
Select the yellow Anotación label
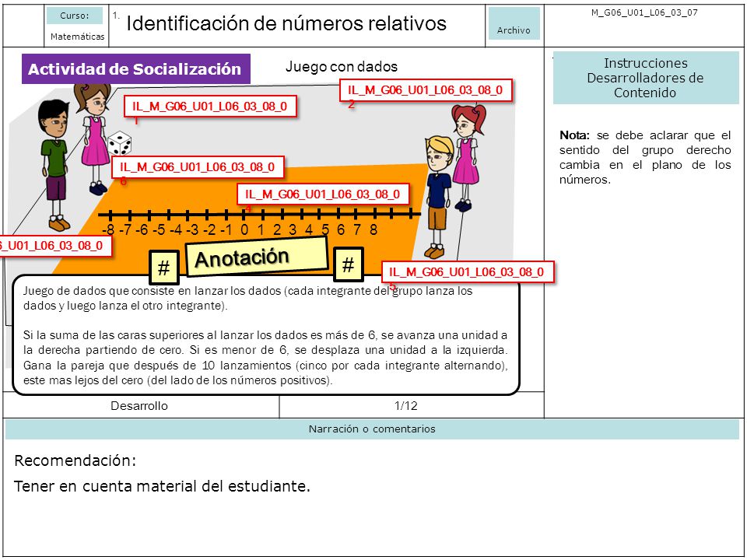point(256,257)
